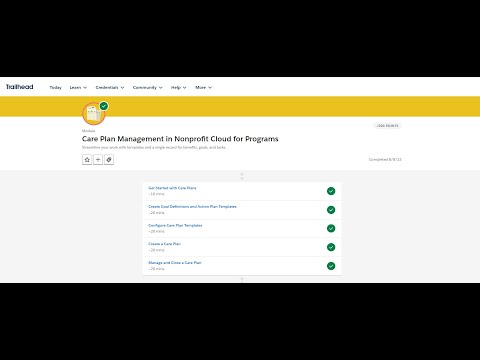Image resolution: width=480 pixels, height=360 pixels.
Task: Click the module title Care Plan Management
Action: click(180, 139)
